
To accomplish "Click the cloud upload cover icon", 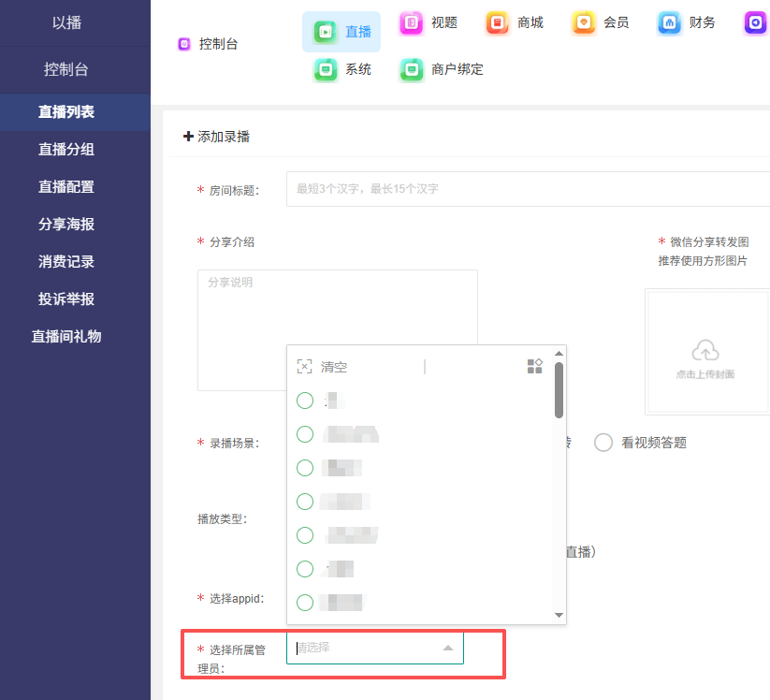I will (705, 351).
